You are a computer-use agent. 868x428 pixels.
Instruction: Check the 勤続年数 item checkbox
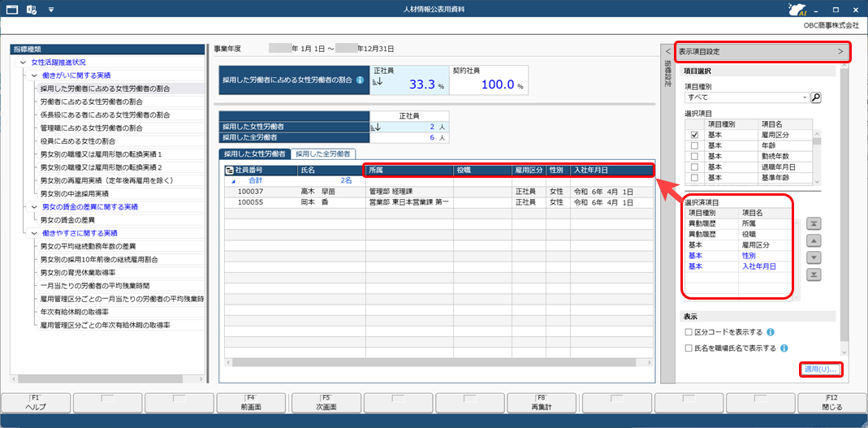click(x=694, y=156)
